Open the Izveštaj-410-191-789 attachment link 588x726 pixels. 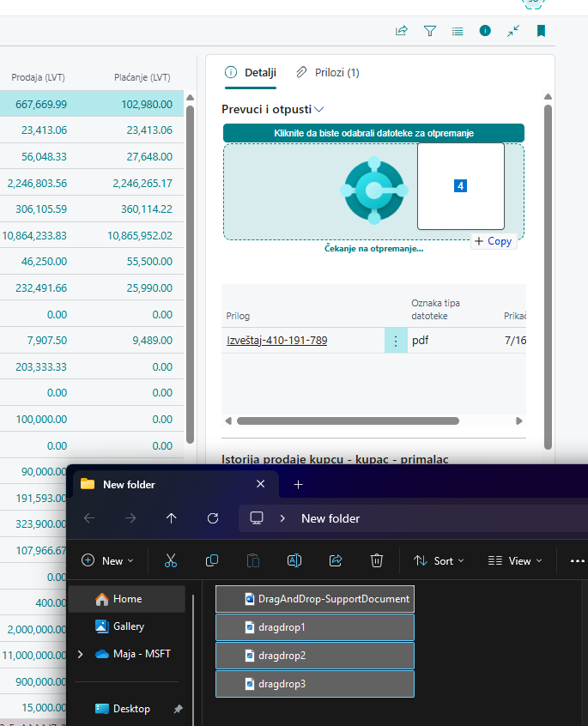(x=276, y=341)
